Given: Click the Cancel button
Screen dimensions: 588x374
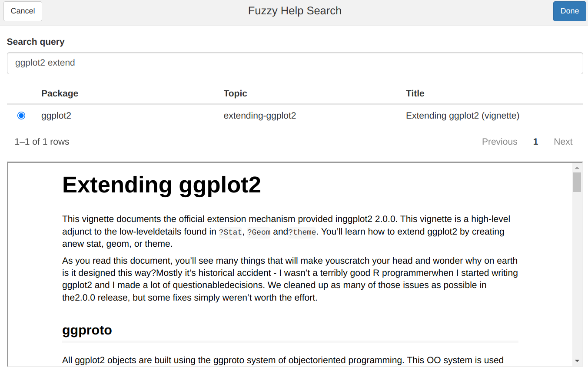Looking at the screenshot, I should [23, 11].
